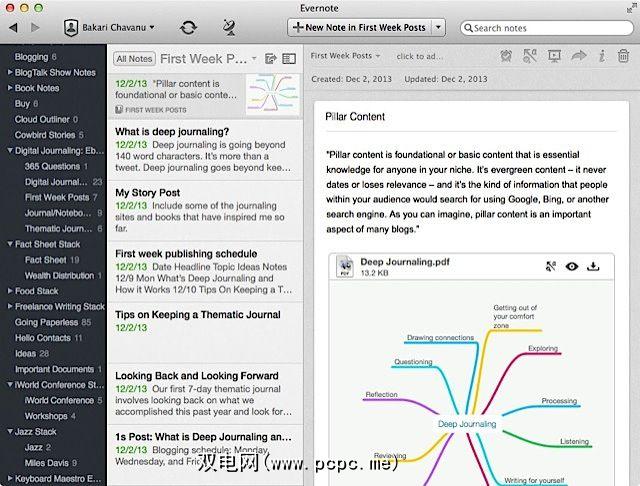Open the Workshops notebook

(50, 416)
